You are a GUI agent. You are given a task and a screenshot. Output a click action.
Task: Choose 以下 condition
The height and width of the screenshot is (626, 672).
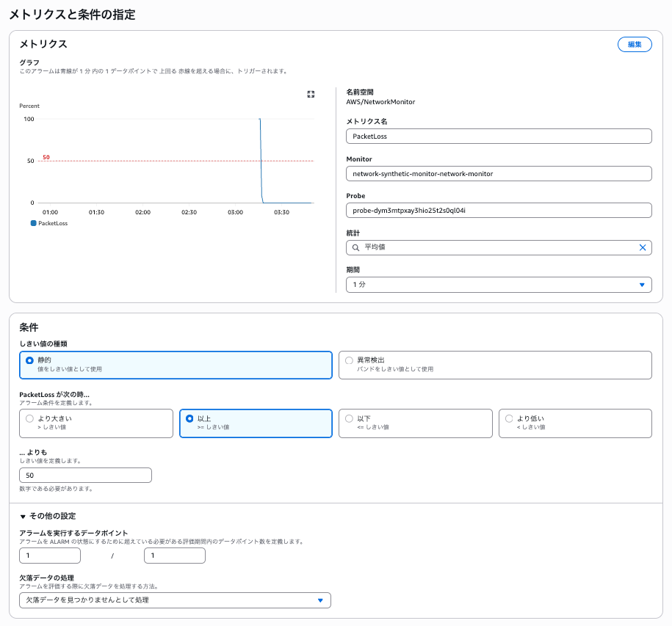click(x=415, y=423)
